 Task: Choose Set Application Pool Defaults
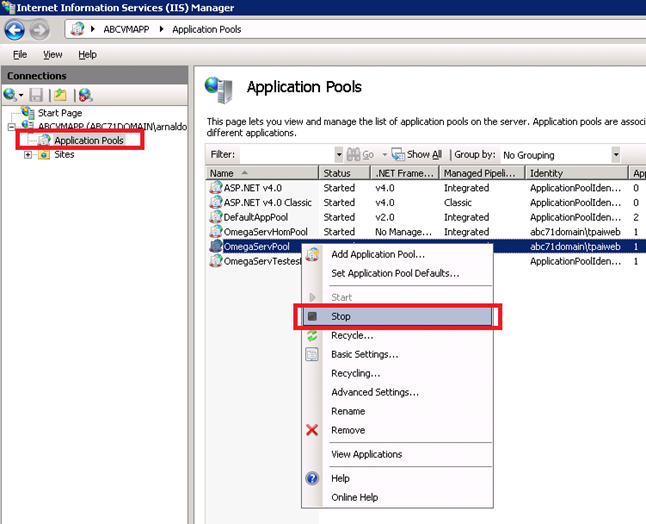point(395,274)
